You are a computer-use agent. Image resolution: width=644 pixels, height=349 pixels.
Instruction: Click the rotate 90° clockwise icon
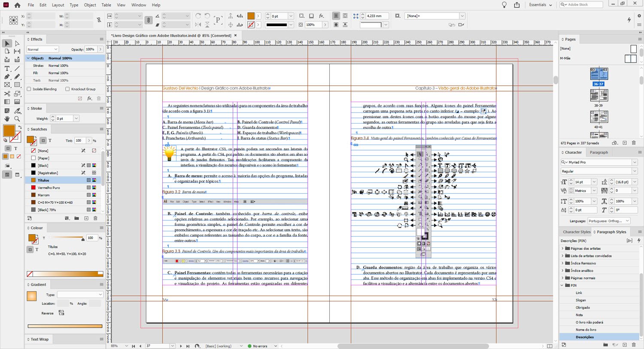198,16
